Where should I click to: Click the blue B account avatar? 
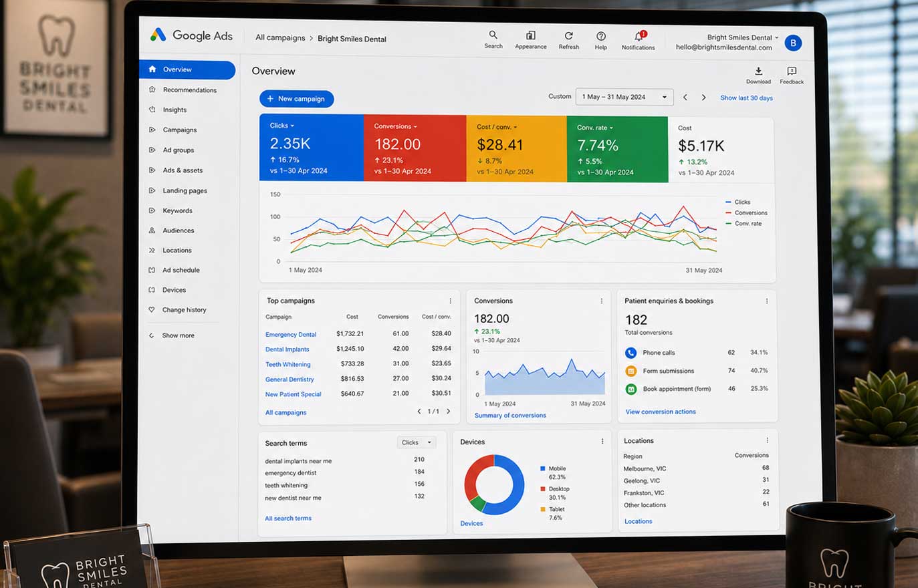[793, 43]
